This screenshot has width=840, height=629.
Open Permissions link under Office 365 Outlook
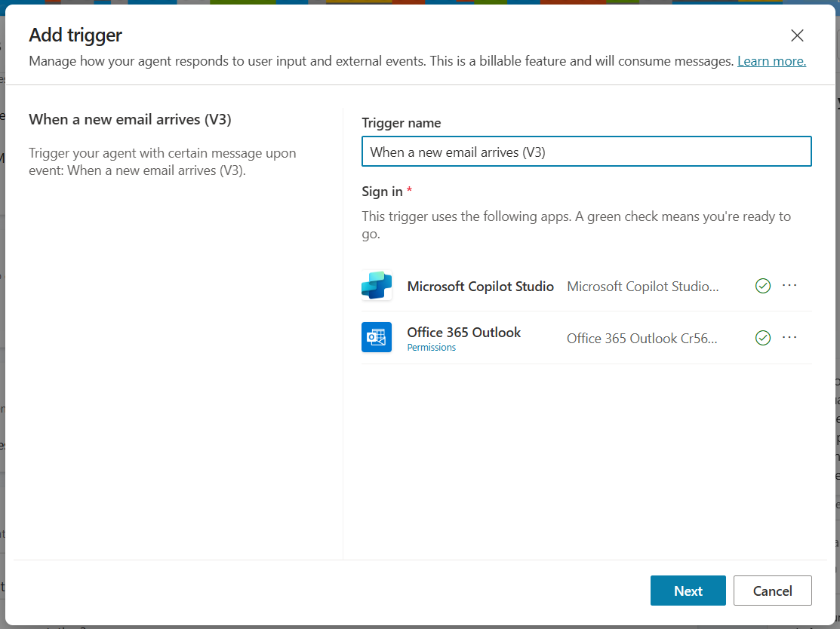[431, 348]
